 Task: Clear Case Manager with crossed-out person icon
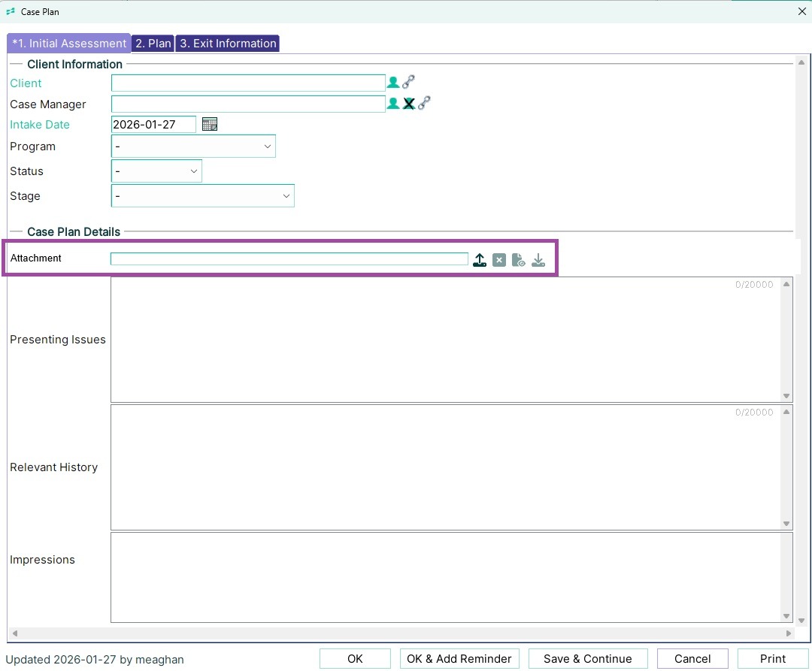tap(408, 104)
